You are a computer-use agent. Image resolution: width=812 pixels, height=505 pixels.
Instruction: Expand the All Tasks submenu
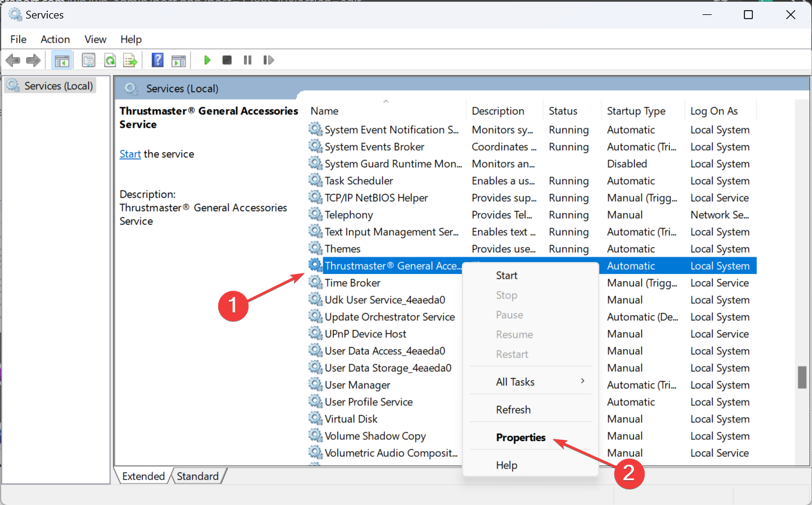tap(531, 381)
